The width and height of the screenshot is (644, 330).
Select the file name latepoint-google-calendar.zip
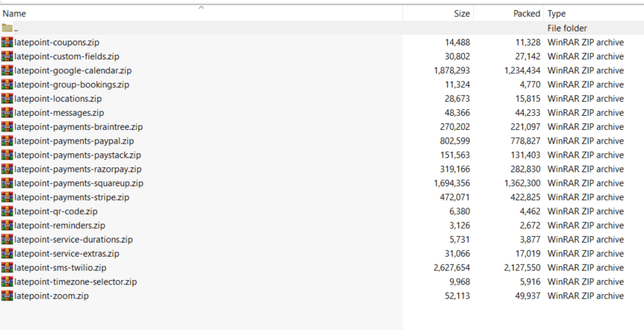[x=73, y=70]
